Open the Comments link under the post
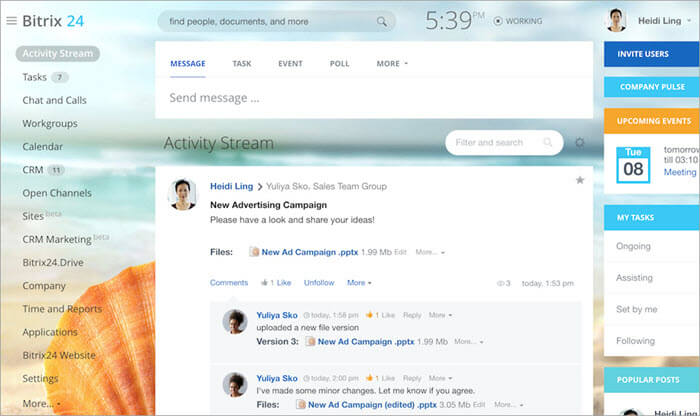This screenshot has height=417, width=700. coord(229,283)
